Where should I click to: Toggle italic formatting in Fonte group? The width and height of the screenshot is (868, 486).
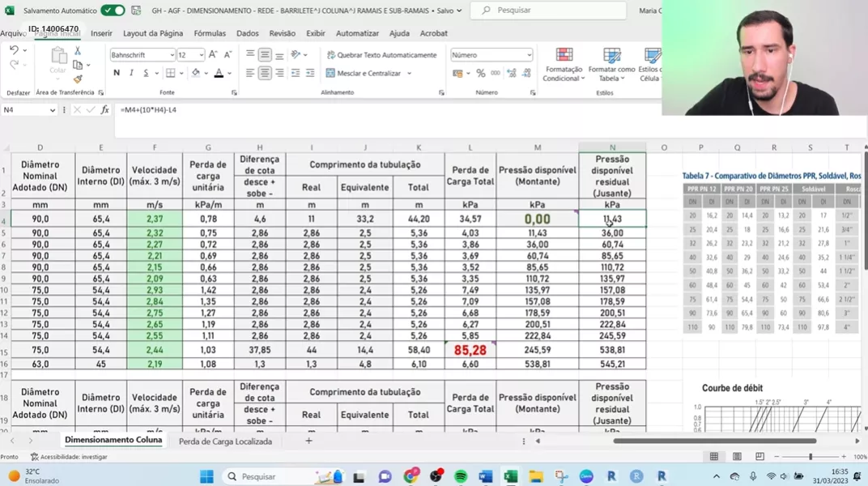coord(131,73)
